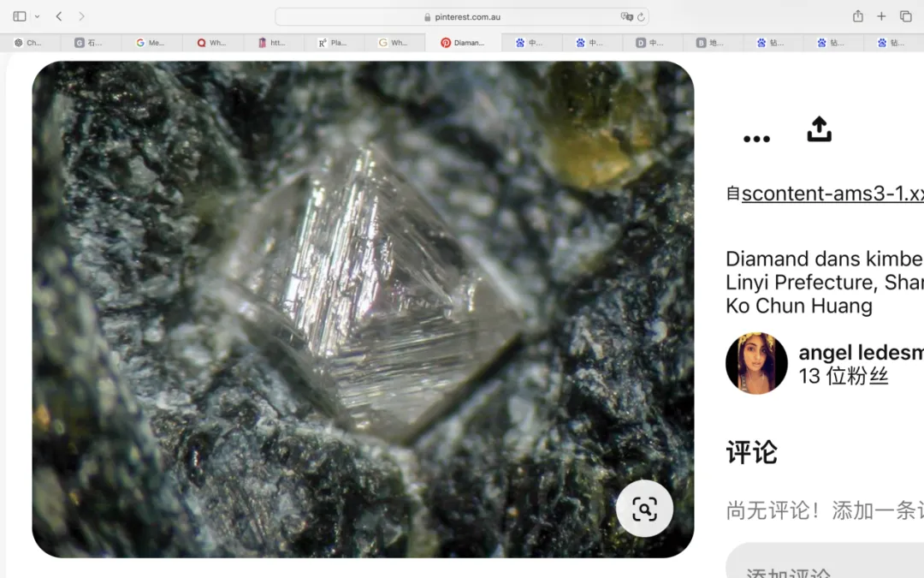This screenshot has width=924, height=578.
Task: Open the 'angel ledesm' profile name
Action: [x=861, y=353]
